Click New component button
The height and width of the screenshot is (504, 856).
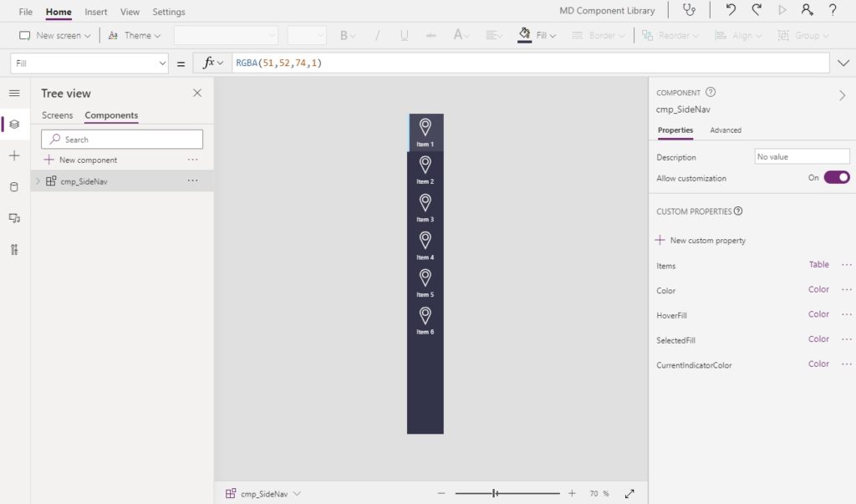(80, 160)
